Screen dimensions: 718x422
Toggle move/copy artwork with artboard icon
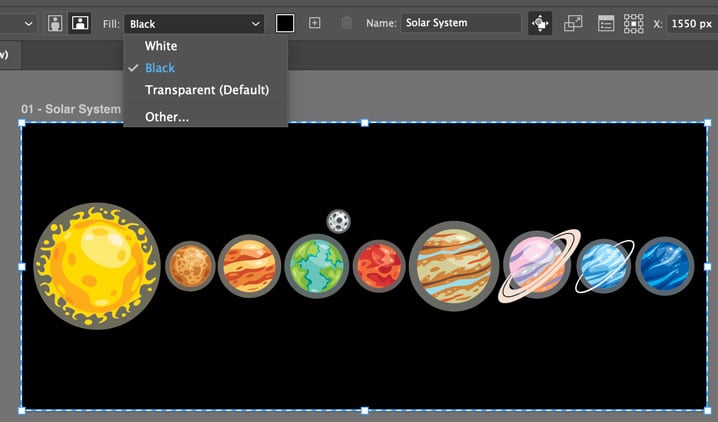tap(540, 23)
